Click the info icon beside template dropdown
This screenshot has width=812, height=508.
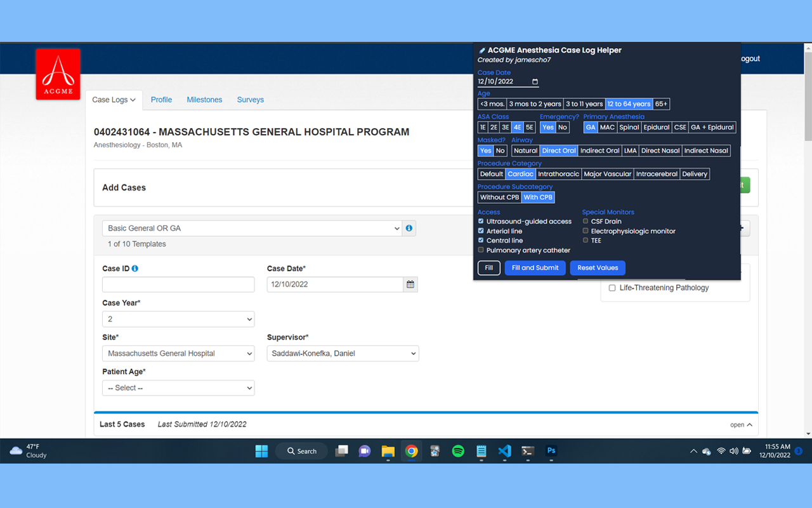(409, 228)
